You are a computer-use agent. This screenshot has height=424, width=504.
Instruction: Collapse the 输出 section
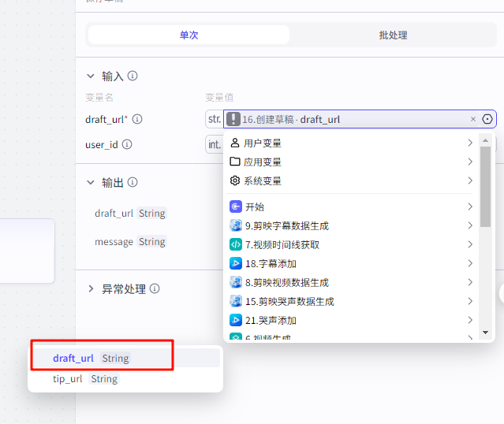90,182
